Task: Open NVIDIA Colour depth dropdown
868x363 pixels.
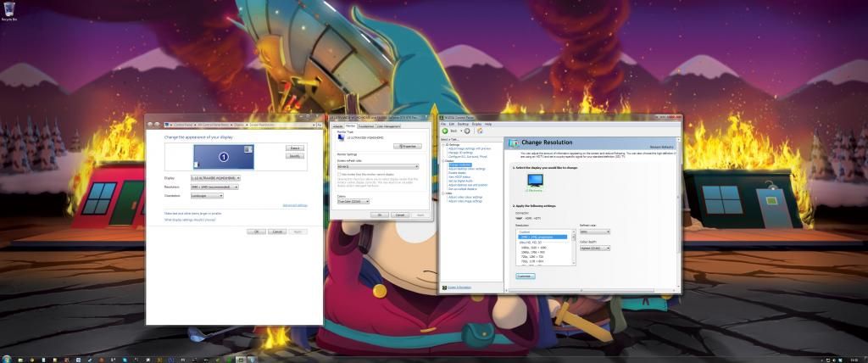Action: [594, 249]
